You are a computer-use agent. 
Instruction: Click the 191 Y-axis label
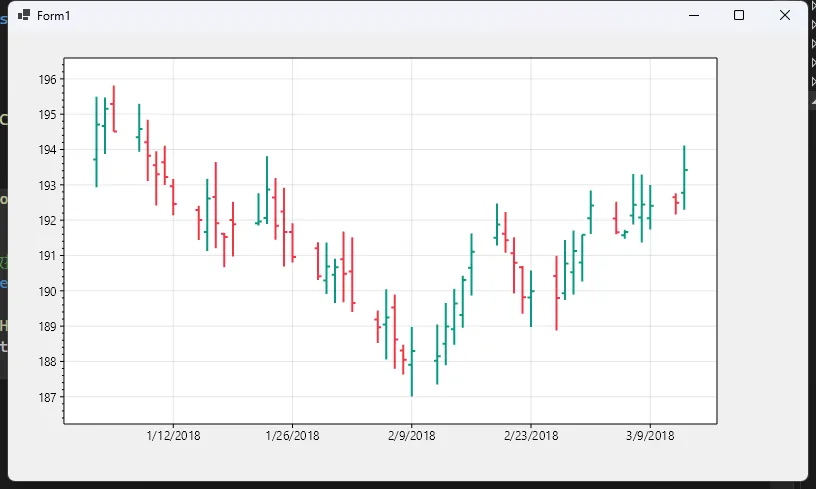pyautogui.click(x=47, y=256)
